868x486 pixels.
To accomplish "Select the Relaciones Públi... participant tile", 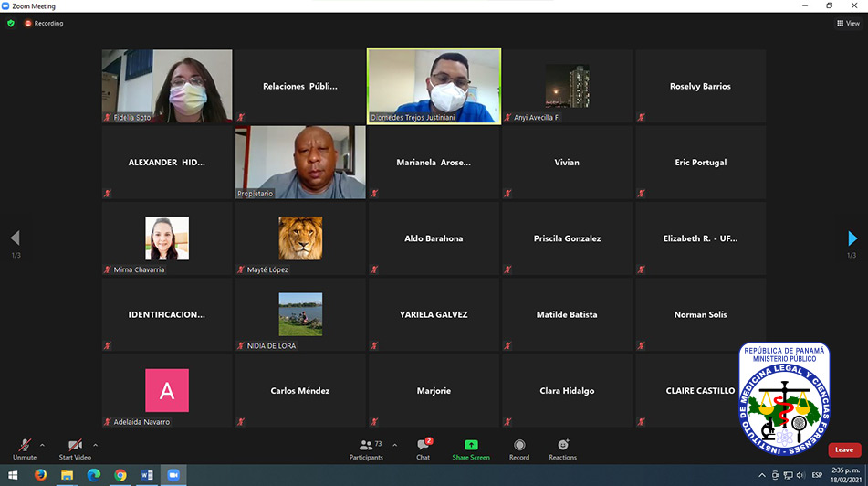I will point(300,86).
